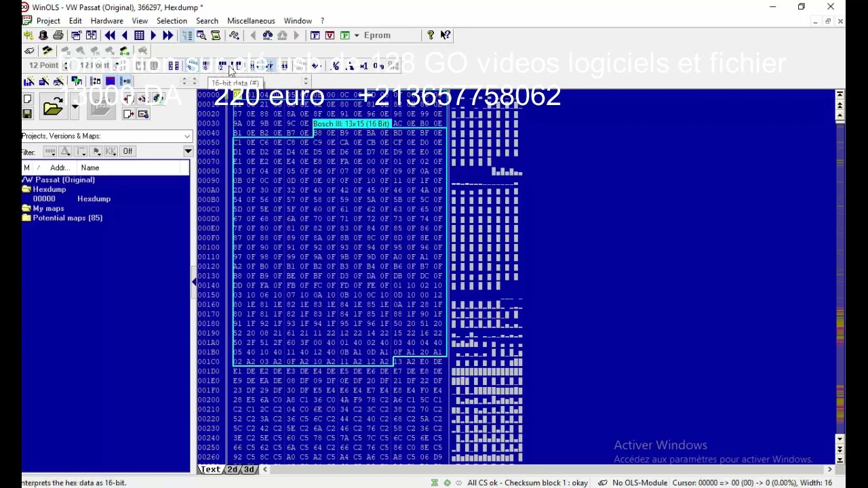
Task: Open the View menu
Action: (140, 21)
